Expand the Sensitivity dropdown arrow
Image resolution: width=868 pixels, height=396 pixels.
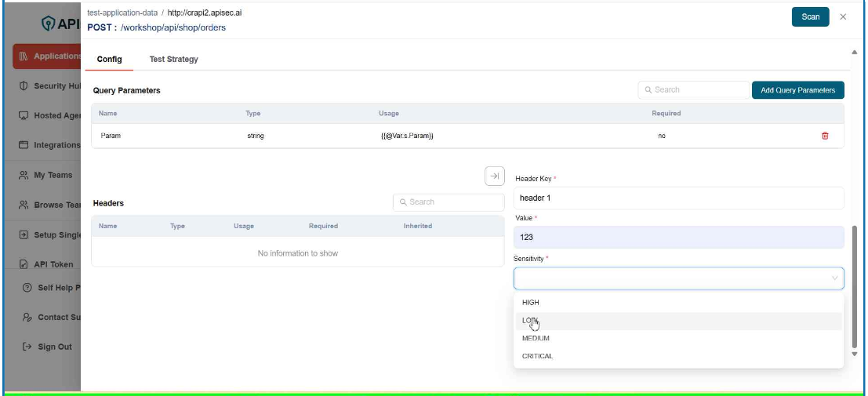(834, 278)
